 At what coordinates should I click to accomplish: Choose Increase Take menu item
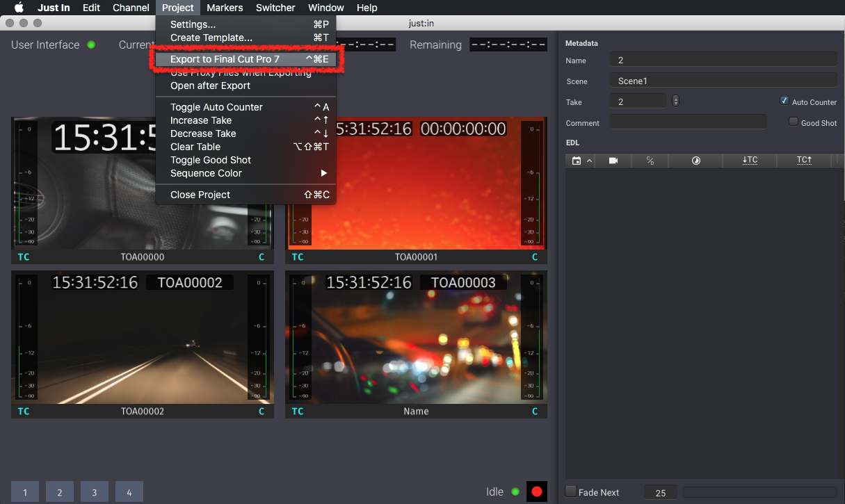click(x=246, y=120)
